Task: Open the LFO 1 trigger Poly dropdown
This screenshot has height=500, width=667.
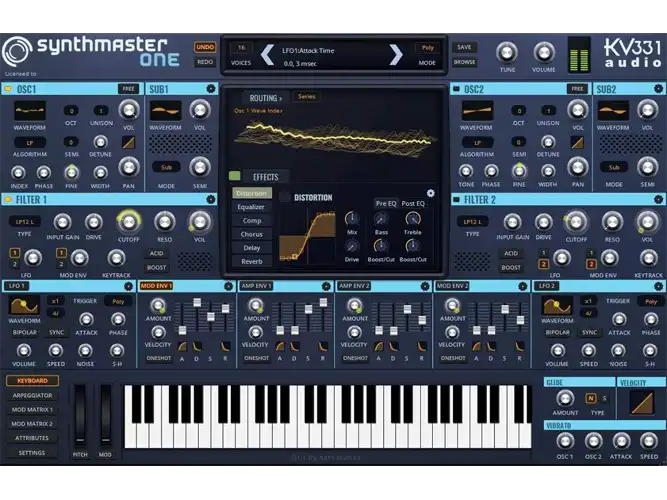Action: coord(118,301)
